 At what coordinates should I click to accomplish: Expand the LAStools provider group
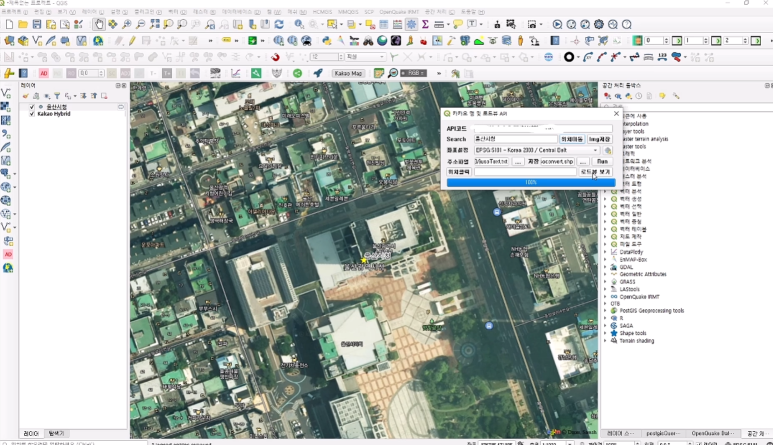(x=605, y=289)
